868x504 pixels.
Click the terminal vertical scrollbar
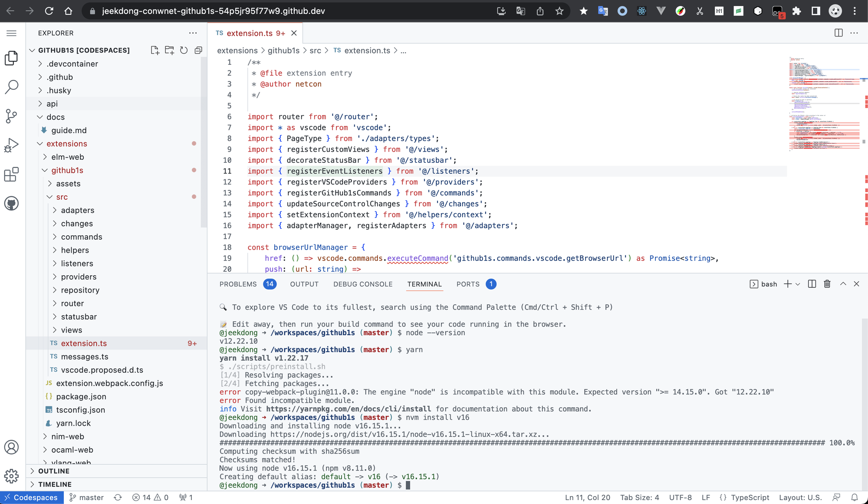pos(865,404)
